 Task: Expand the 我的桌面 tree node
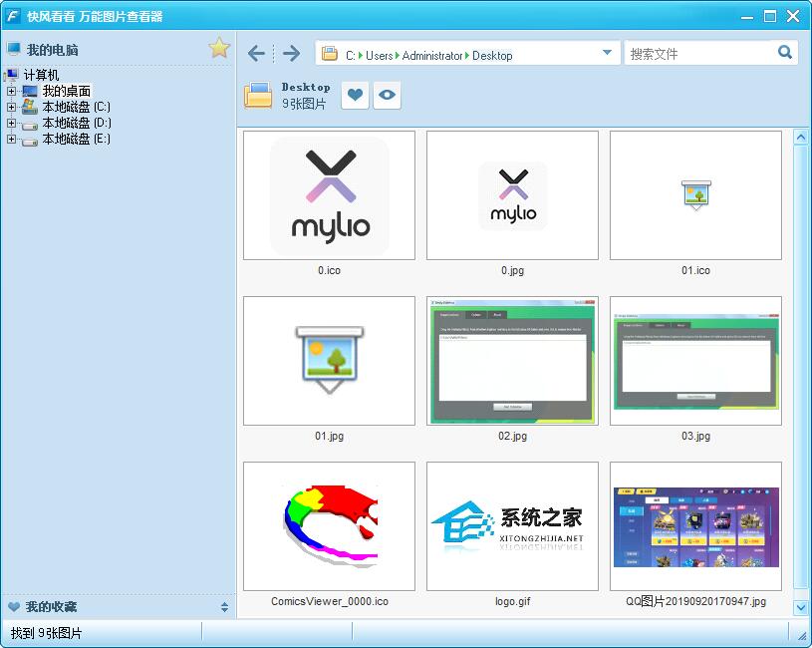pos(11,91)
